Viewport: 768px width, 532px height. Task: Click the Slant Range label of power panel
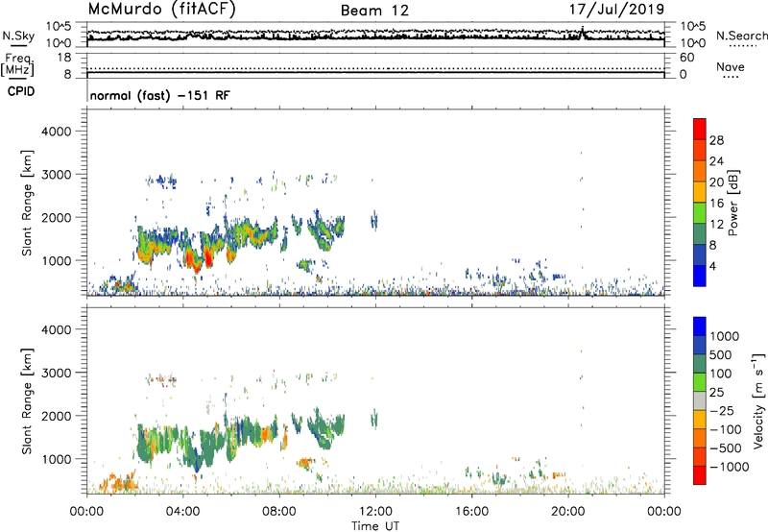[x=27, y=203]
